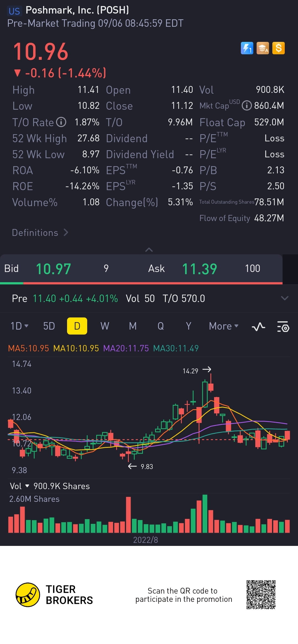Tap the Ask size value 100
The image size is (298, 644).
[x=252, y=268]
